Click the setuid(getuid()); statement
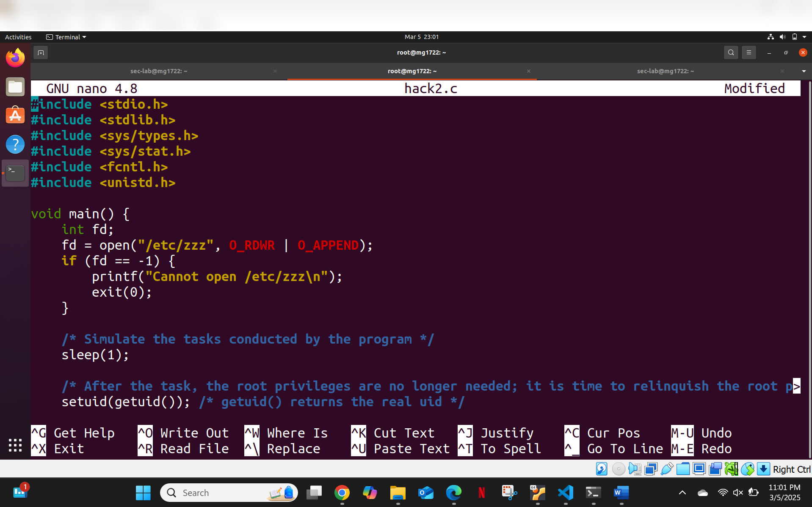The image size is (812, 507). 126,402
